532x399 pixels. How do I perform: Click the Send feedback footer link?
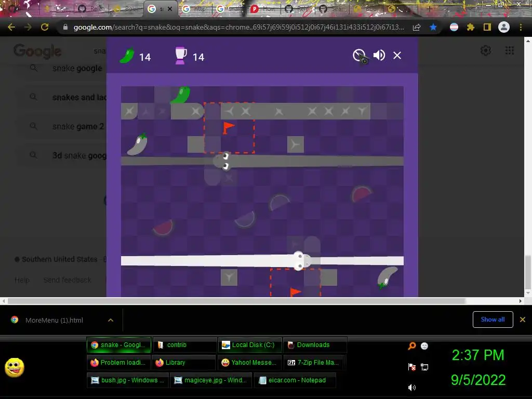(x=67, y=280)
